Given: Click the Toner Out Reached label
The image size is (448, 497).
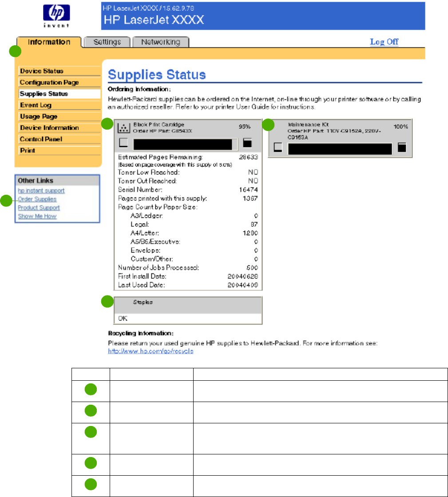Looking at the screenshot, I should coord(147,181).
